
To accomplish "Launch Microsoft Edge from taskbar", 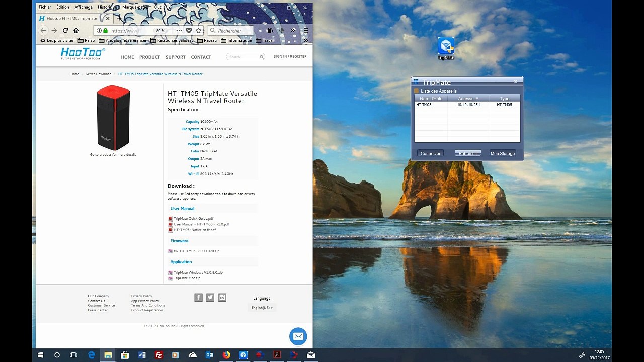I will click(92, 355).
